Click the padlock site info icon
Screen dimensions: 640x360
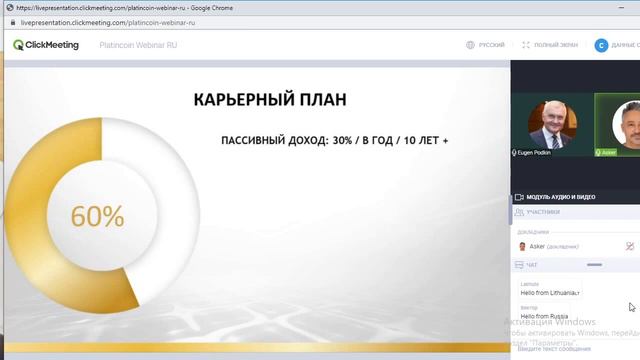click(13, 23)
